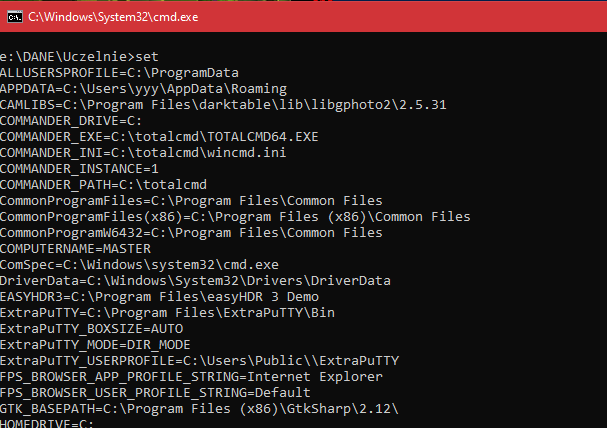This screenshot has height=428, width=607.
Task: Click the CAMLIBS darktable path line
Action: (x=223, y=104)
